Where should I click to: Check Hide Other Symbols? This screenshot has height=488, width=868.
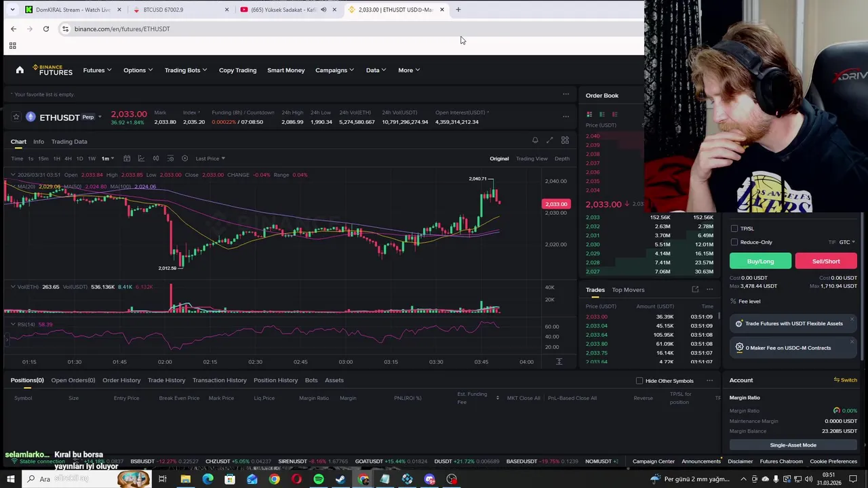(x=639, y=381)
